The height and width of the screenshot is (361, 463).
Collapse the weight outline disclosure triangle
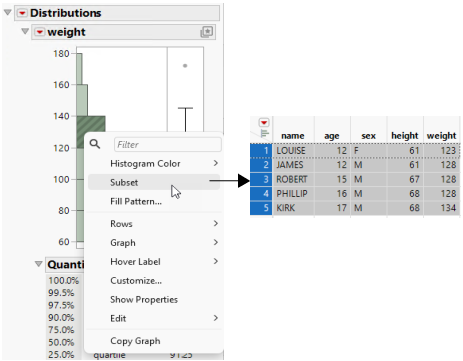(25, 31)
